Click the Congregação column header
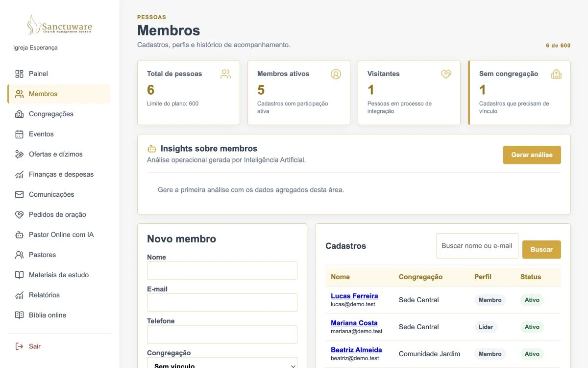This screenshot has height=368, width=588. tap(420, 277)
